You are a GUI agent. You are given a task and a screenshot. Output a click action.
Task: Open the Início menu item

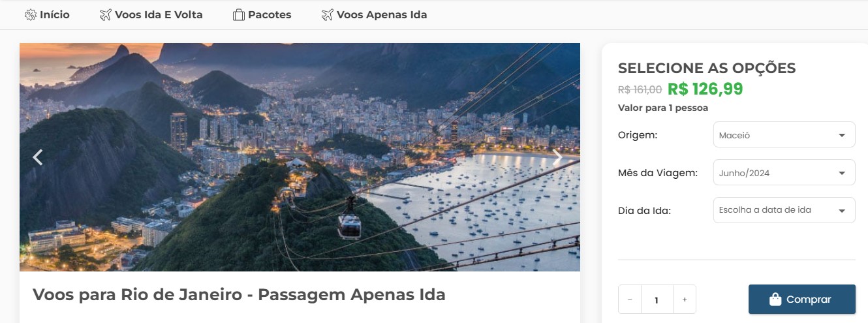coord(55,14)
